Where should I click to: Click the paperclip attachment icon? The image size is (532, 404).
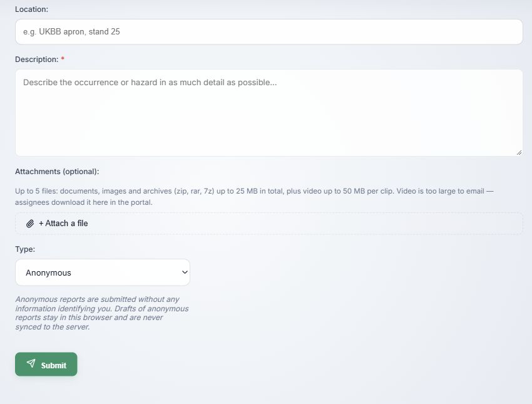30,224
